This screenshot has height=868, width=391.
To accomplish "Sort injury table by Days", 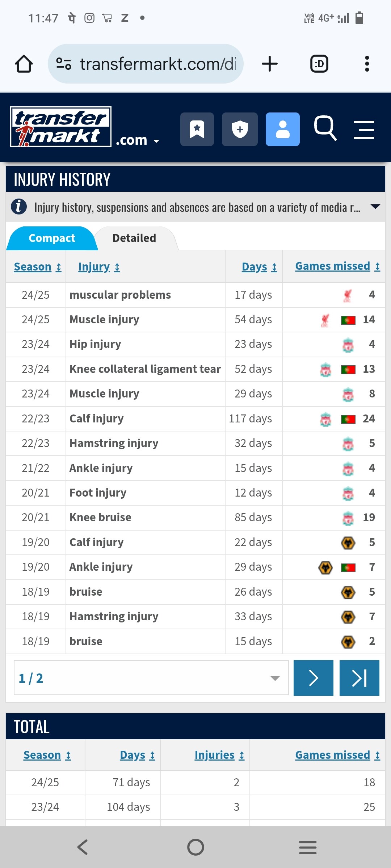I will (259, 267).
